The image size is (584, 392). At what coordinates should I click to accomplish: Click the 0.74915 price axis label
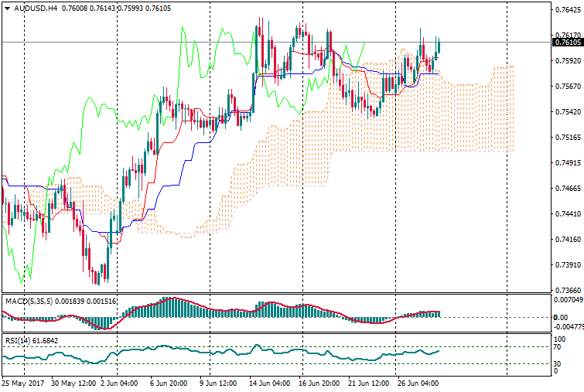pyautogui.click(x=568, y=163)
